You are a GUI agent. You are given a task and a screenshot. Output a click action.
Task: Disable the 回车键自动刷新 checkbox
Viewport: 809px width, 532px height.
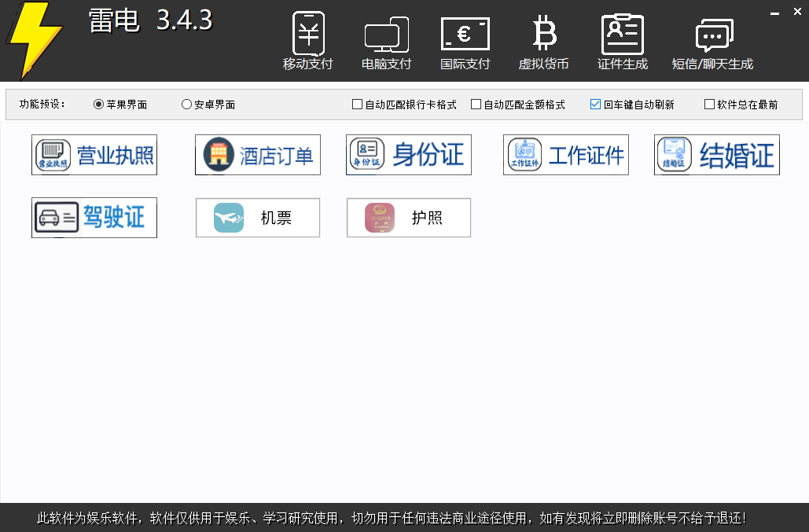pos(596,105)
